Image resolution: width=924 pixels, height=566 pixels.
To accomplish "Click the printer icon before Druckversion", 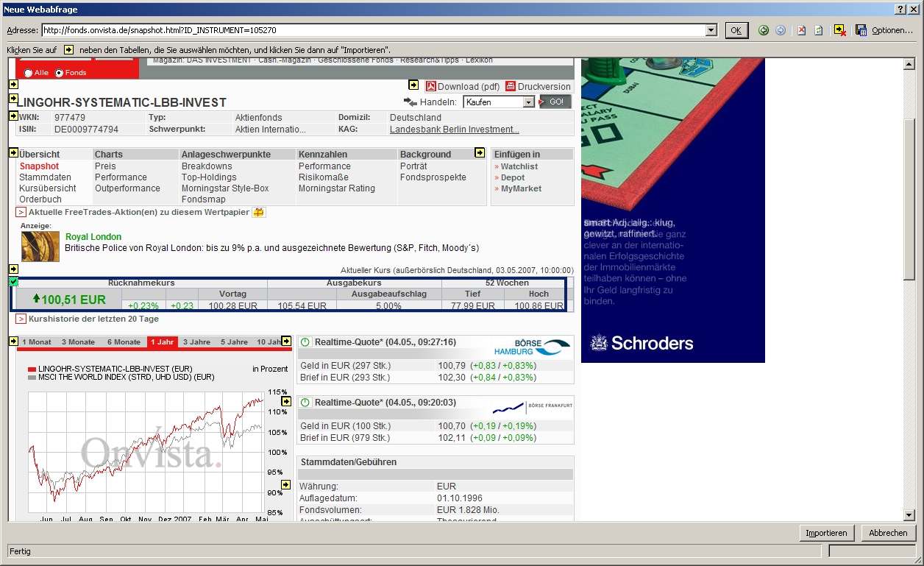I will [511, 86].
